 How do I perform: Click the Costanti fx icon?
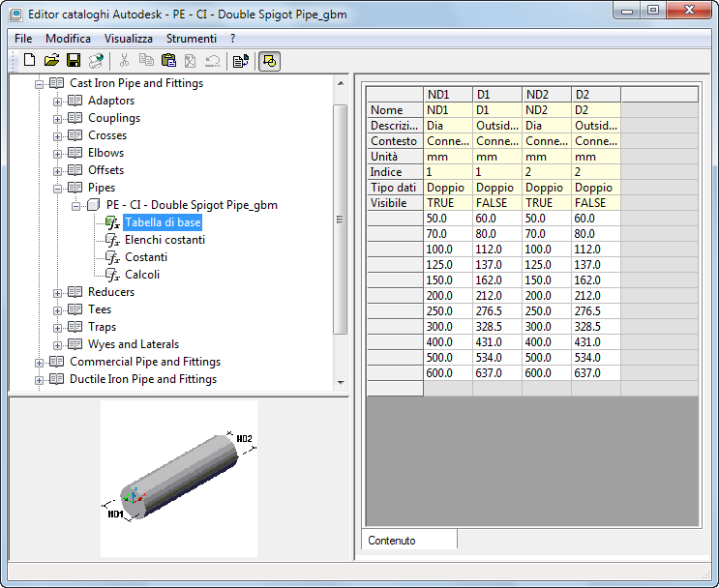113,258
